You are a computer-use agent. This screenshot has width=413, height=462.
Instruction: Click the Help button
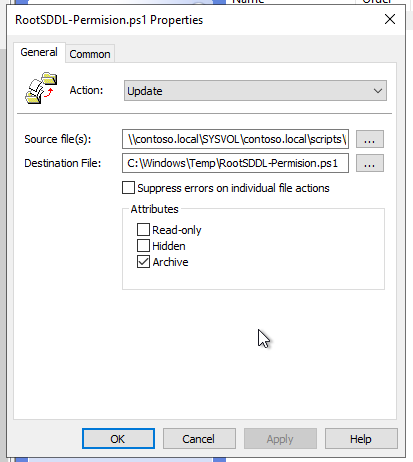tap(361, 439)
